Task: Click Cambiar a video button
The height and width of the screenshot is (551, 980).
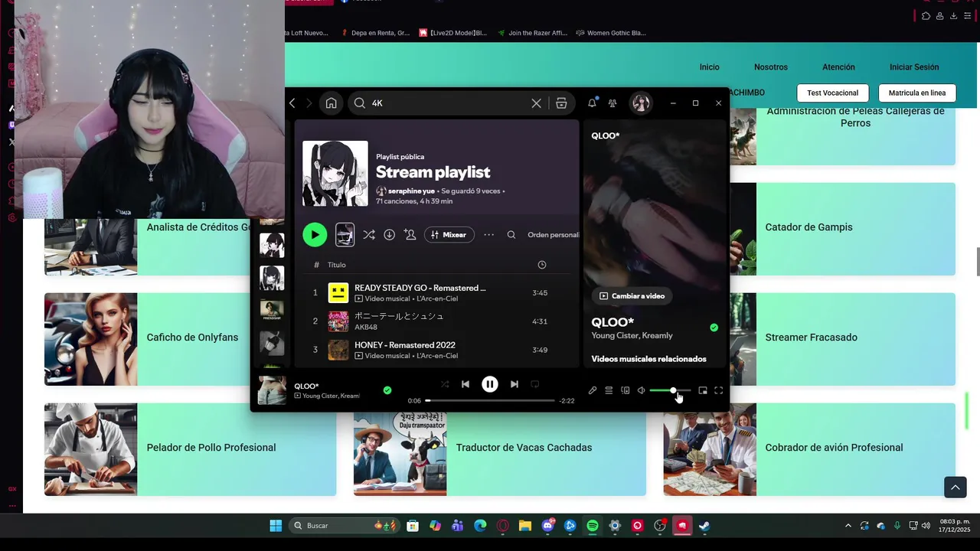Action: tap(632, 296)
